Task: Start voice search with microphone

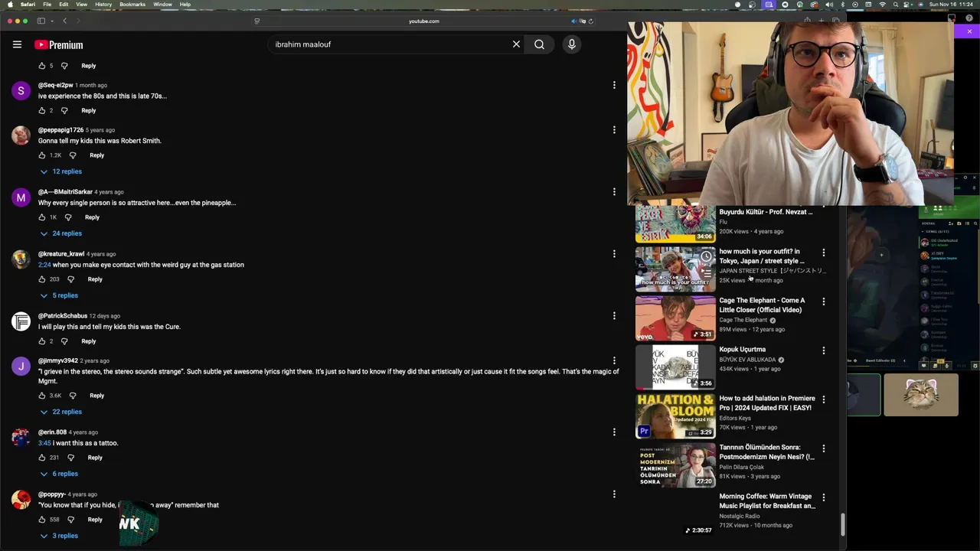Action: [x=571, y=44]
